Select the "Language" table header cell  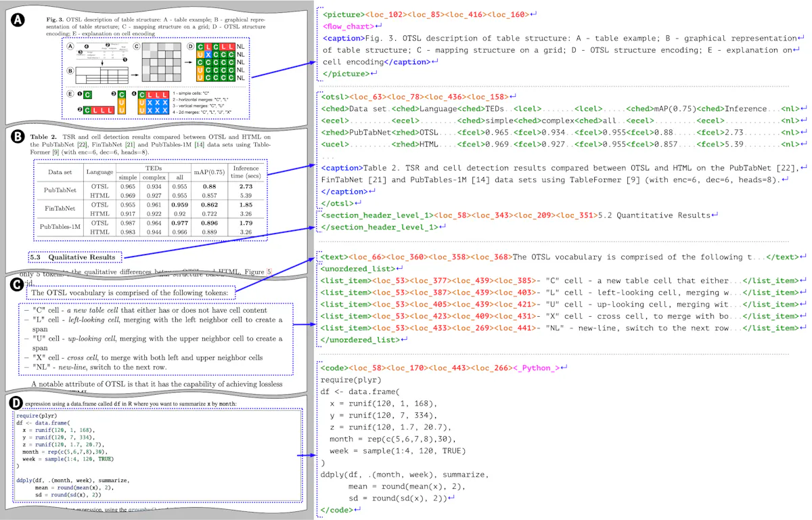point(99,173)
